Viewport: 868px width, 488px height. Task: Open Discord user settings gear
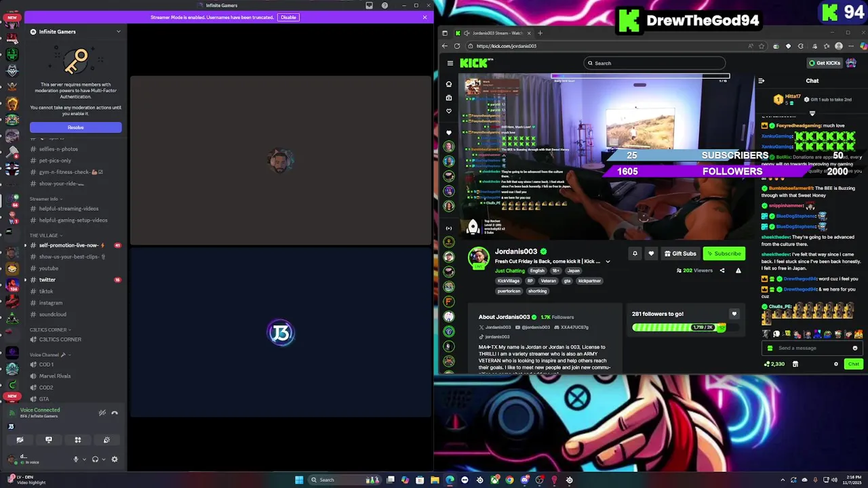pos(114,459)
